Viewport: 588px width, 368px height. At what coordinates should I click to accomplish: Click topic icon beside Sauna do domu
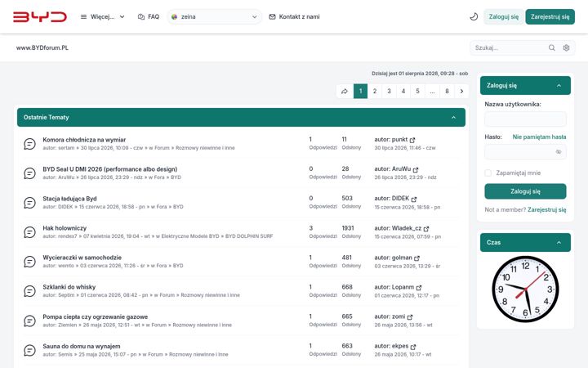[x=29, y=350]
